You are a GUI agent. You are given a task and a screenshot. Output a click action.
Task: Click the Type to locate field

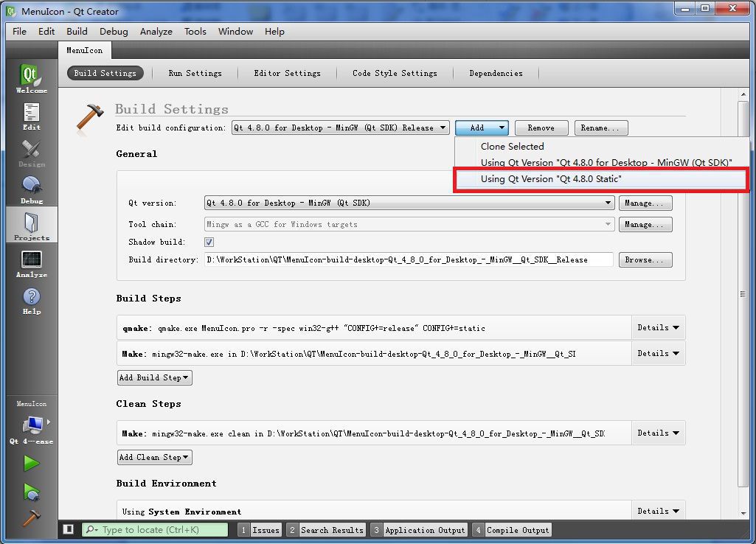[x=155, y=529]
